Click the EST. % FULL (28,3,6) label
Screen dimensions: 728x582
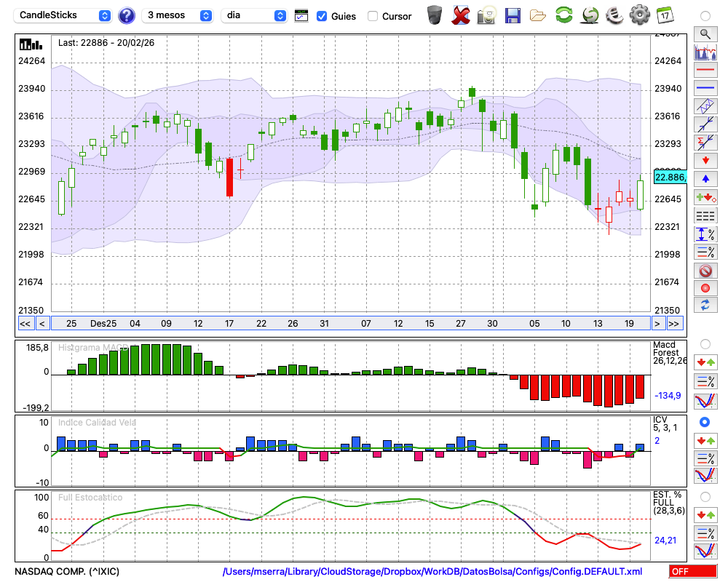pos(668,503)
